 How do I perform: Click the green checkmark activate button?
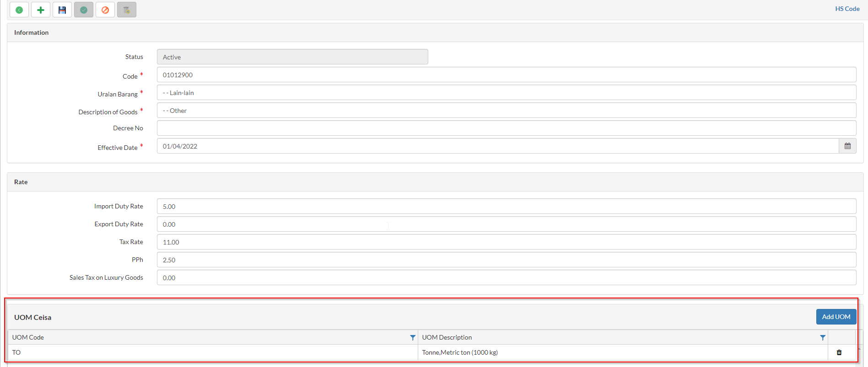[x=84, y=10]
